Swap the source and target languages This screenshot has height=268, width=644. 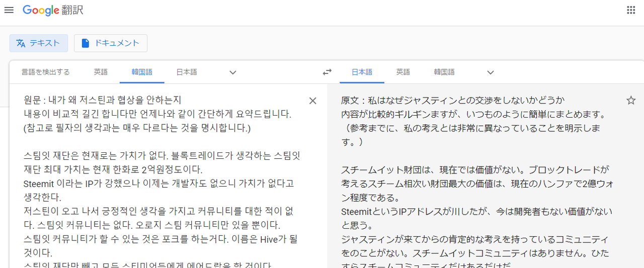pyautogui.click(x=327, y=72)
